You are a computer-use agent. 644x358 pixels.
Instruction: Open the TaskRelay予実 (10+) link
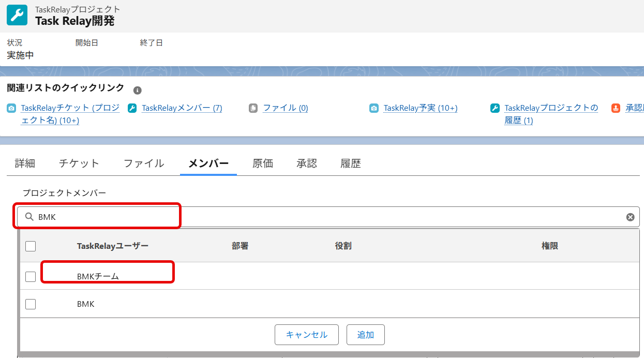click(421, 108)
